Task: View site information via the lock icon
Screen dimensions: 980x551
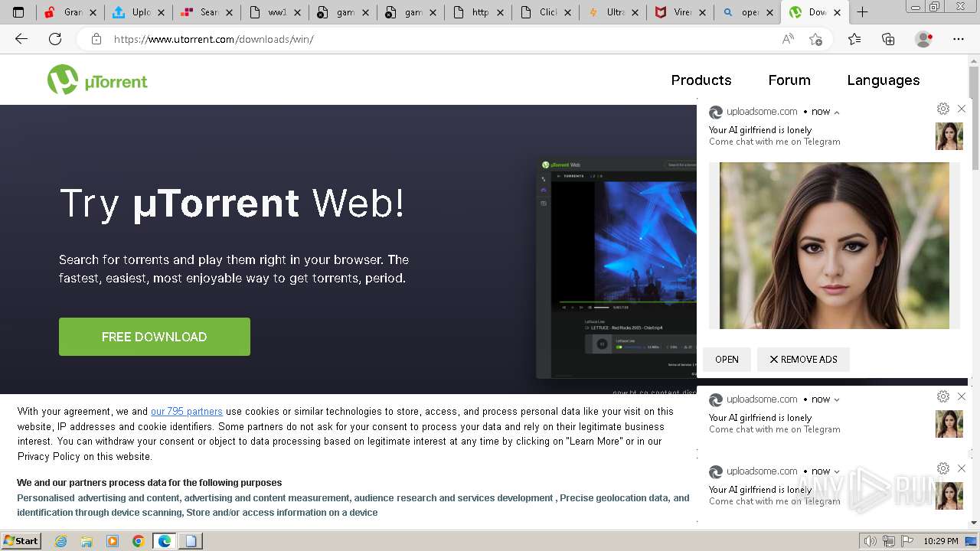Action: pos(96,39)
